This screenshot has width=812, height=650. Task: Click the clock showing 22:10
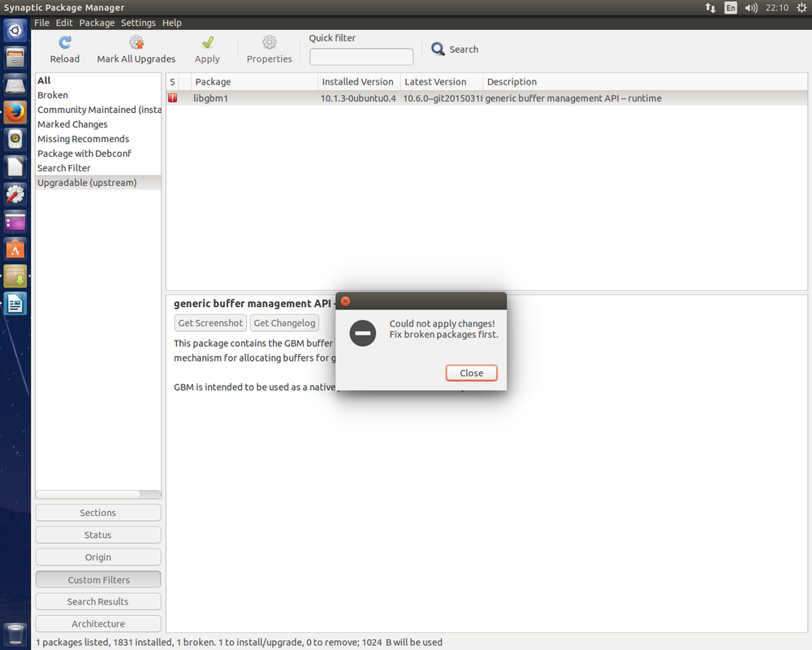777,8
